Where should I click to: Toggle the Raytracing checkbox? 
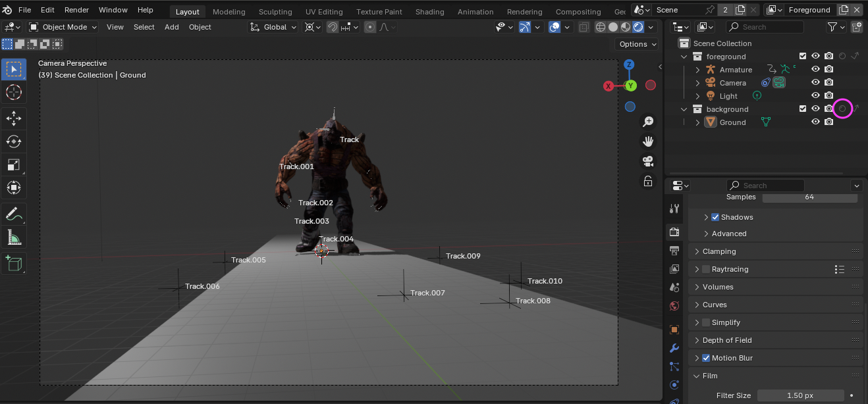coord(706,269)
